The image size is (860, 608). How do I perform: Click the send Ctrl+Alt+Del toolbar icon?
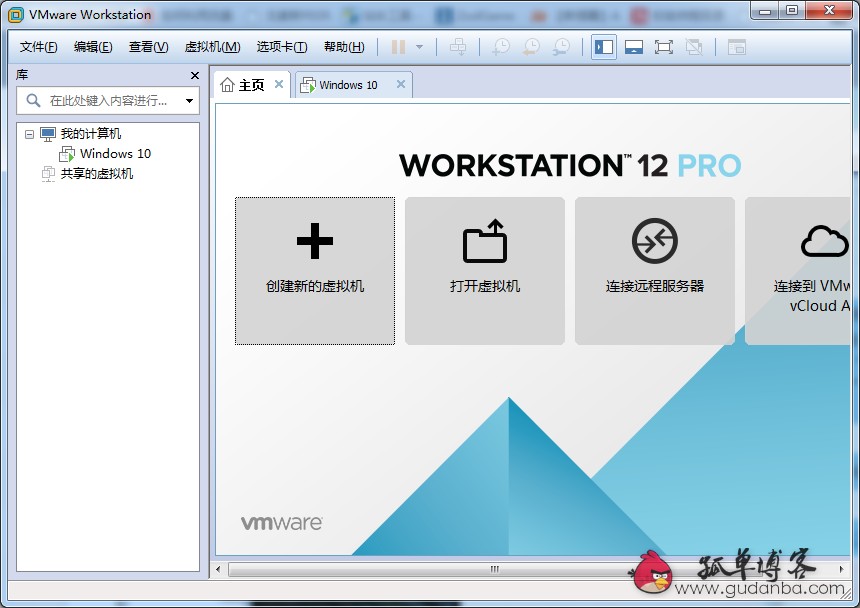[458, 47]
